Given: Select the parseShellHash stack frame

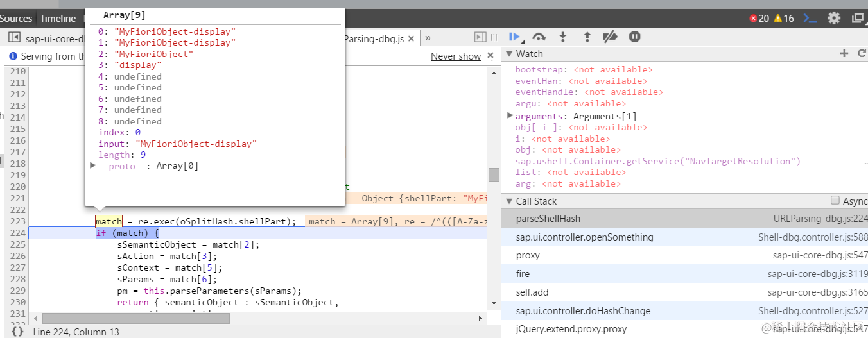Looking at the screenshot, I should (x=684, y=219).
